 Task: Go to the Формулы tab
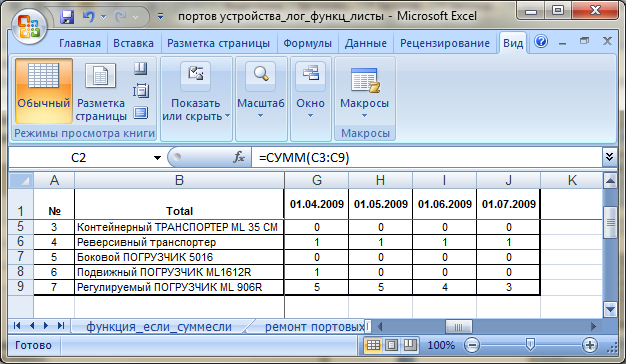[x=307, y=43]
